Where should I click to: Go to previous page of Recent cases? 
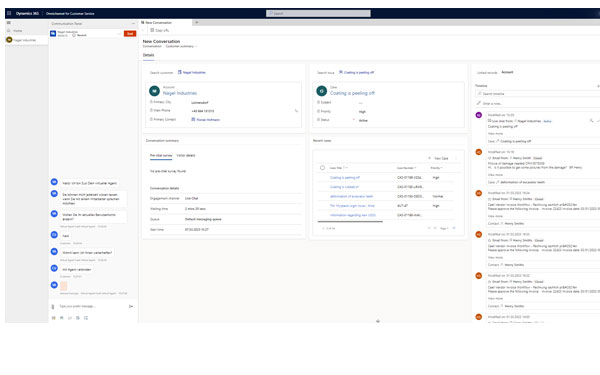pyautogui.click(x=435, y=228)
